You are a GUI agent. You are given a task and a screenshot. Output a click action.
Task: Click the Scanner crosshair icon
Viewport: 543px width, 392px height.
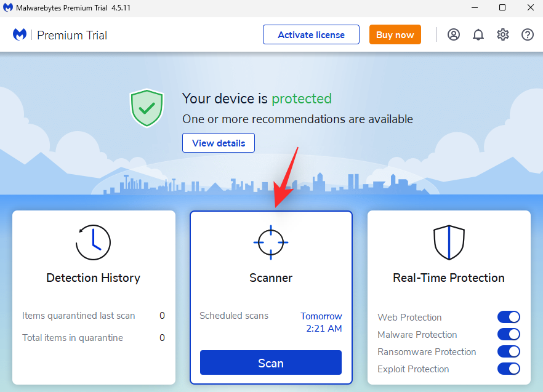tap(271, 242)
